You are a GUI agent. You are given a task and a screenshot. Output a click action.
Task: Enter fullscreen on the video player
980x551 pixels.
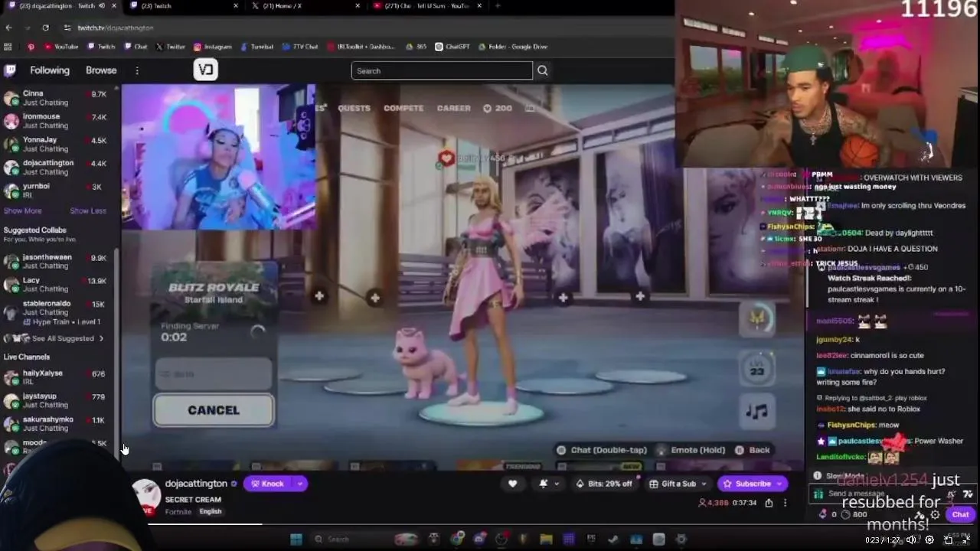click(x=966, y=540)
